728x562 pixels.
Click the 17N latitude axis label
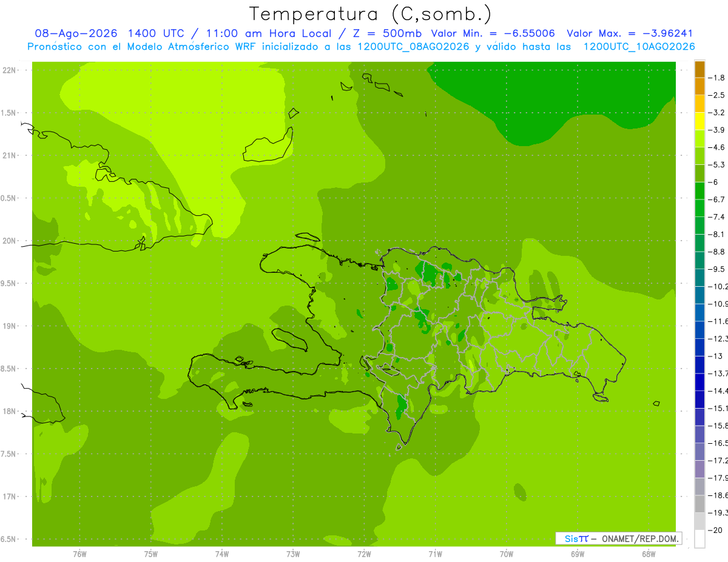pos(10,497)
